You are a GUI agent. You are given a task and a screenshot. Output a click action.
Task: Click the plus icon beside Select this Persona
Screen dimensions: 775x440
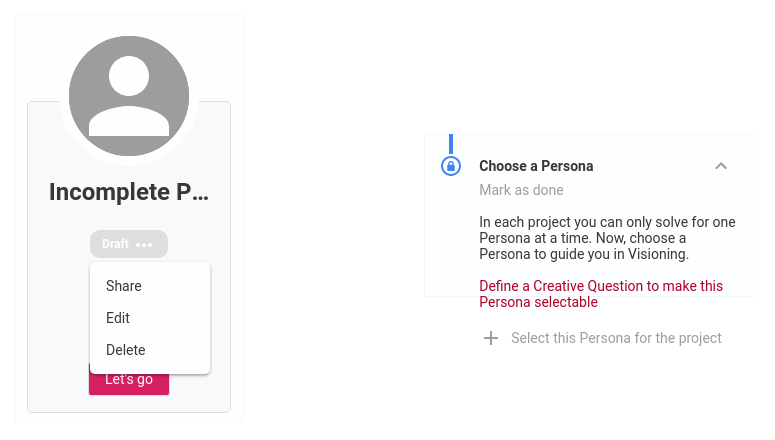coord(491,338)
